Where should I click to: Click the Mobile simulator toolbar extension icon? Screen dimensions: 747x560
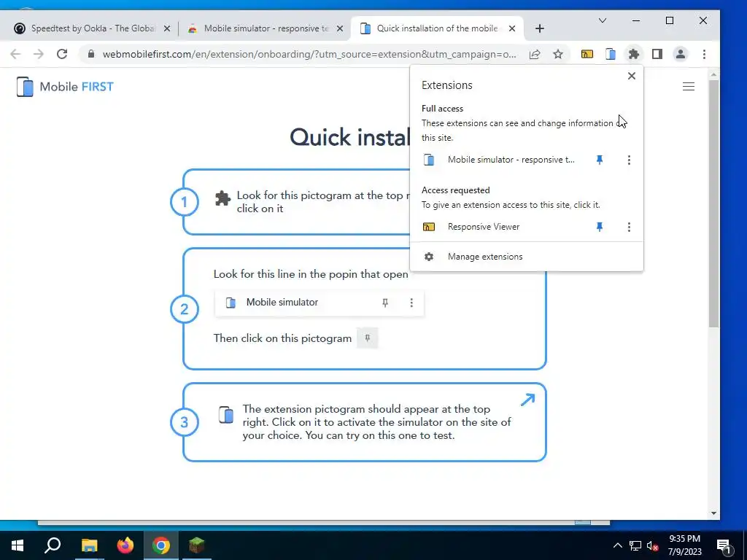pos(611,54)
